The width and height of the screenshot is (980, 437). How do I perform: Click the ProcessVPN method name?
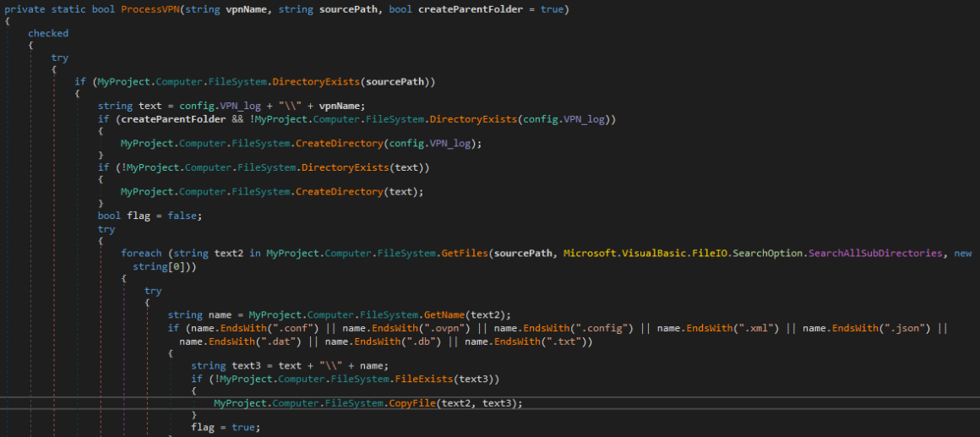click(x=150, y=11)
